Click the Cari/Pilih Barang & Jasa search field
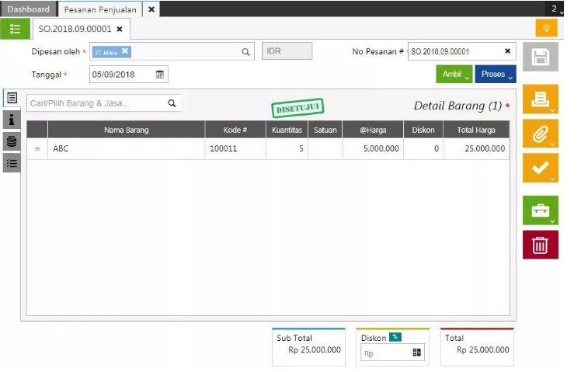The width and height of the screenshot is (588, 372). [96, 103]
